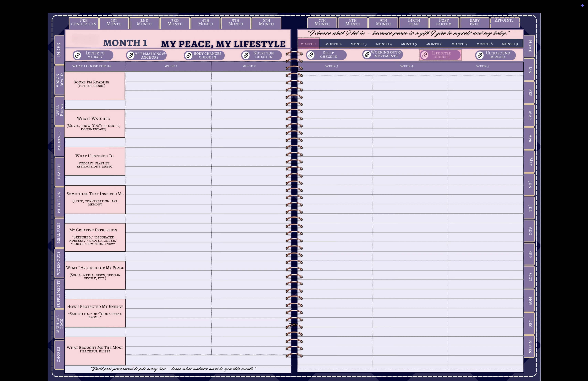
Task: Switch to the Birth Plan tab
Action: pos(414,23)
